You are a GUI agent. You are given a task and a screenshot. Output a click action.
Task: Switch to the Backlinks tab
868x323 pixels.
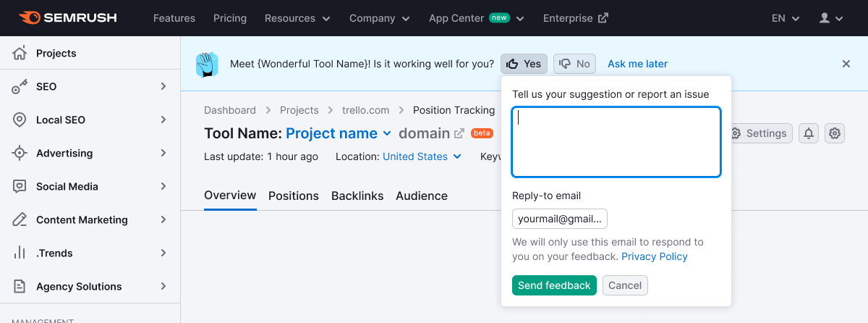tap(357, 196)
